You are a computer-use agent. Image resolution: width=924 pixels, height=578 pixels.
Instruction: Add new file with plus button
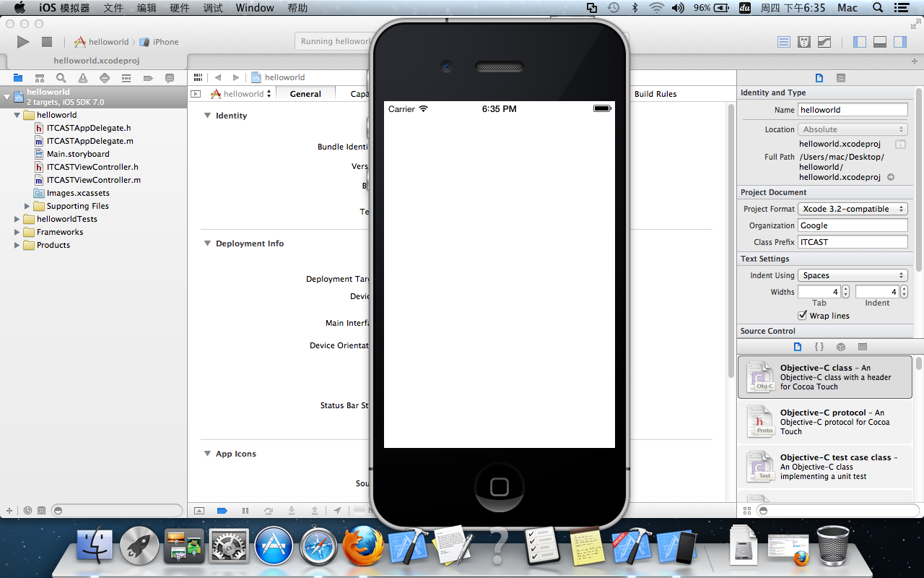[9, 510]
